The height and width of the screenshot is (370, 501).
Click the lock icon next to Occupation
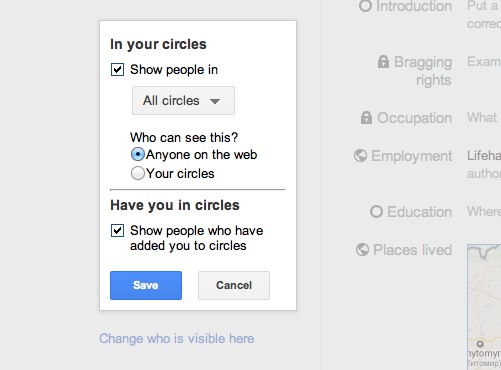pos(366,118)
